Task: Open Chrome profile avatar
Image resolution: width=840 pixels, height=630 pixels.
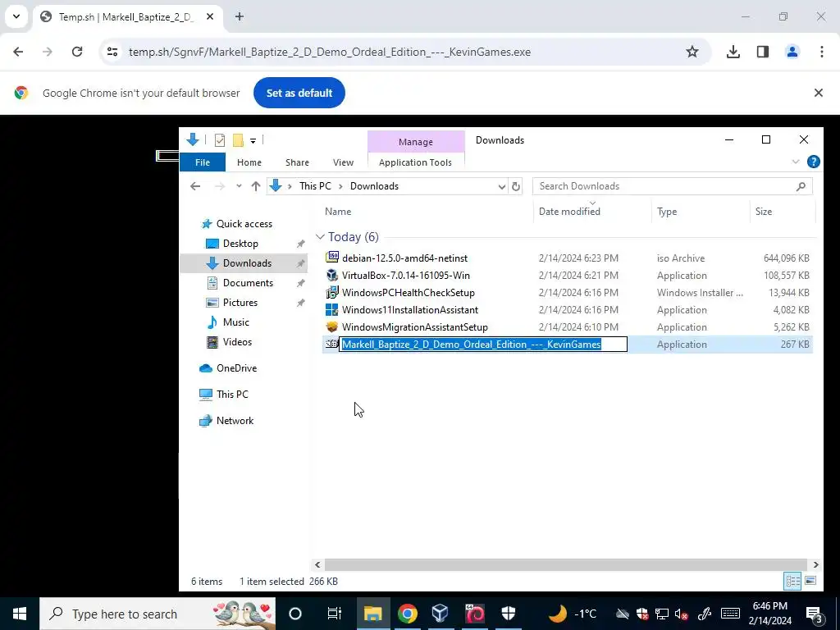Action: (x=792, y=52)
